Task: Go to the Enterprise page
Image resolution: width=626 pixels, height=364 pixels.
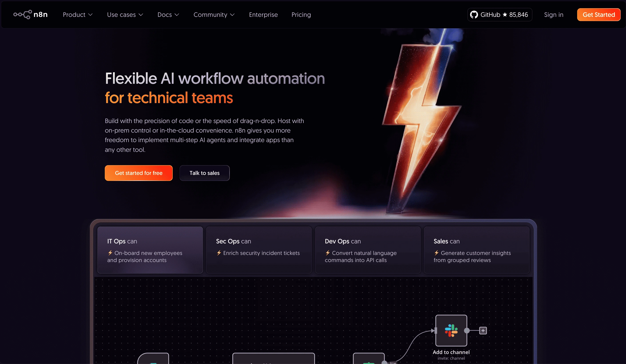Action: click(x=263, y=14)
